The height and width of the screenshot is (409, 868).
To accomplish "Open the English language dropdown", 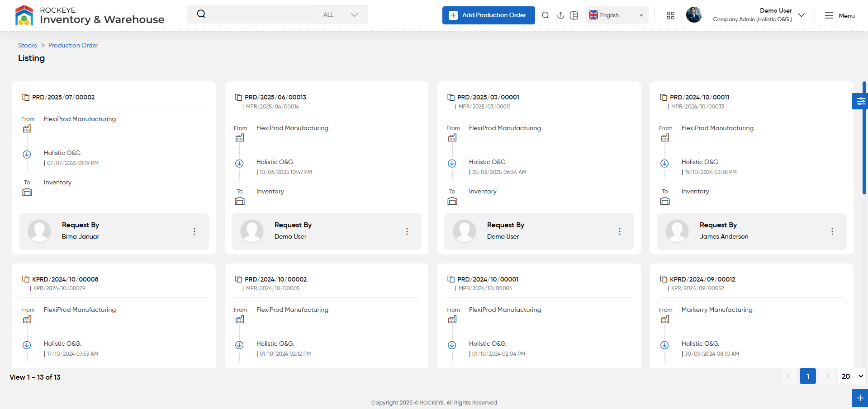I will click(x=617, y=15).
